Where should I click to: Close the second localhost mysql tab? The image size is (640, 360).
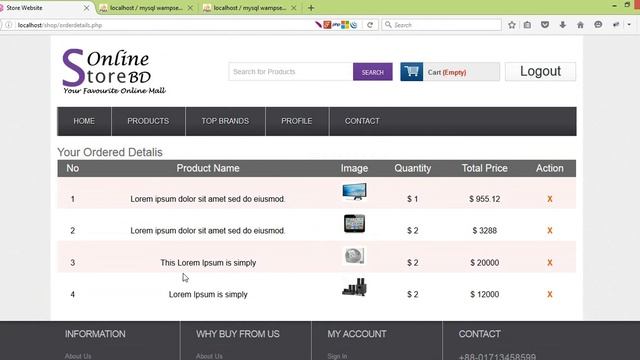pos(190,8)
